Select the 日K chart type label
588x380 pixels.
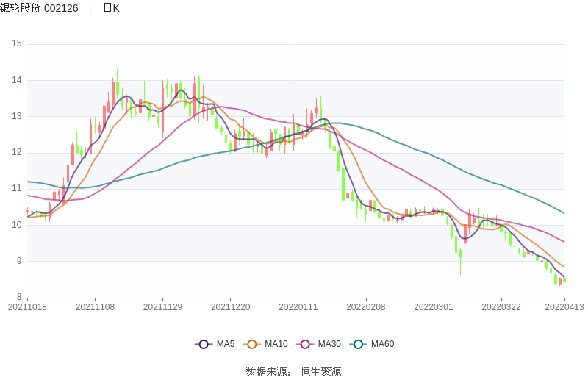[x=111, y=8]
